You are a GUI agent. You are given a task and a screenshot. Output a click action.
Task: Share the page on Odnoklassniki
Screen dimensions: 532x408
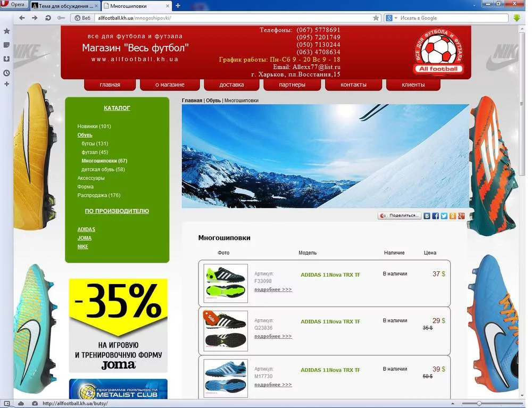(453, 216)
